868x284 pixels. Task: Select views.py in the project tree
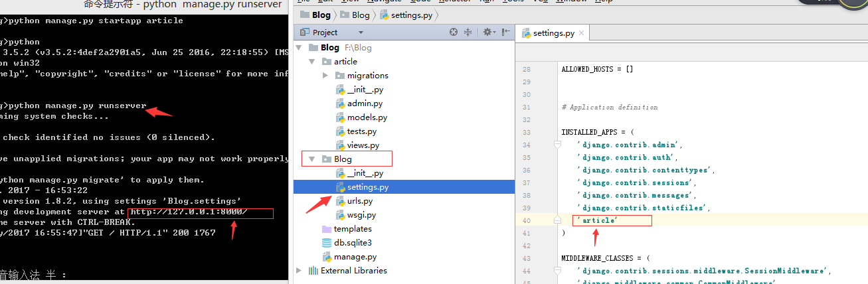point(363,145)
